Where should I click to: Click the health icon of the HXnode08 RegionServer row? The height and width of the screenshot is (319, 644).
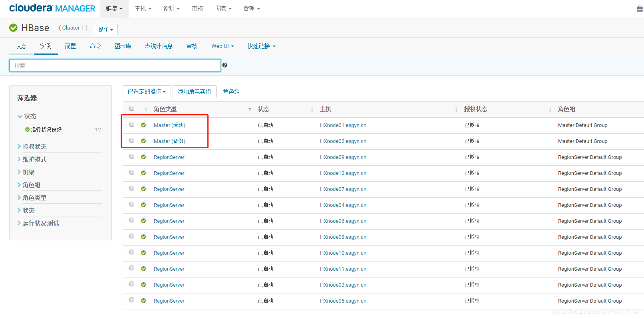(143, 237)
